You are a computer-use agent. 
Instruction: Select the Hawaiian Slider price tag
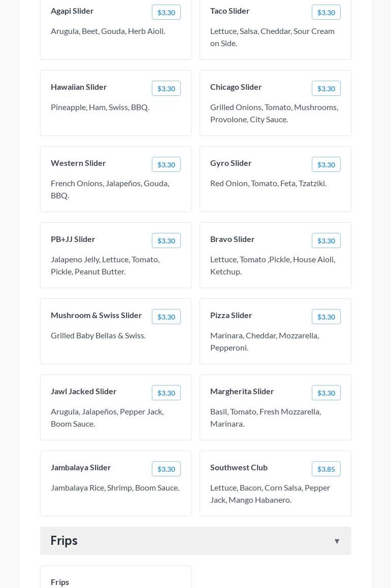[166, 88]
